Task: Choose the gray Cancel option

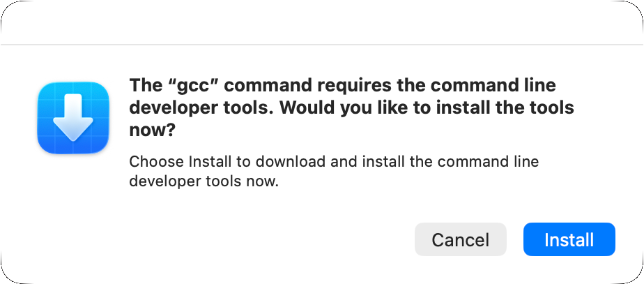Action: point(461,239)
